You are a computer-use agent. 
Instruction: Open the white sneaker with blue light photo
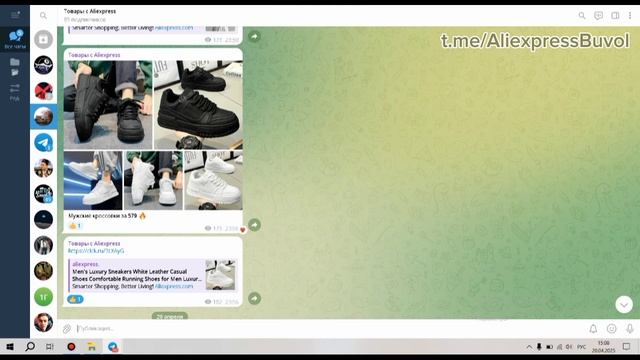(93, 180)
